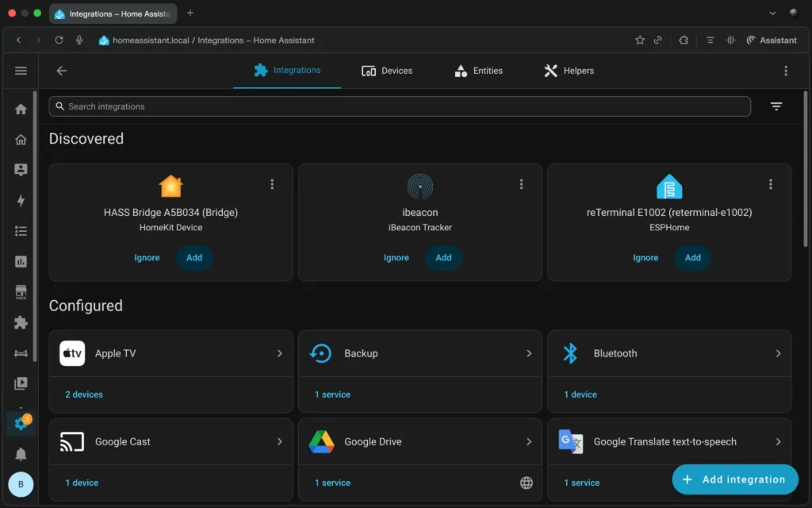Focus the Search integrations field

point(400,106)
